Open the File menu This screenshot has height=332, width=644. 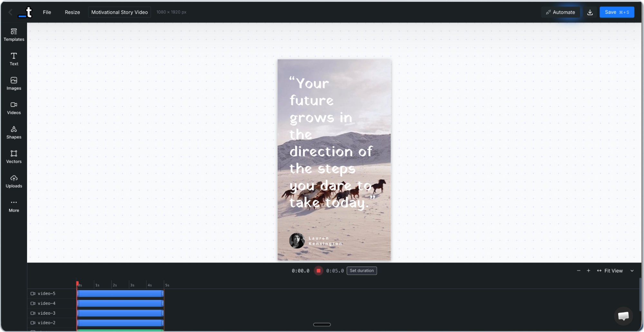click(47, 12)
